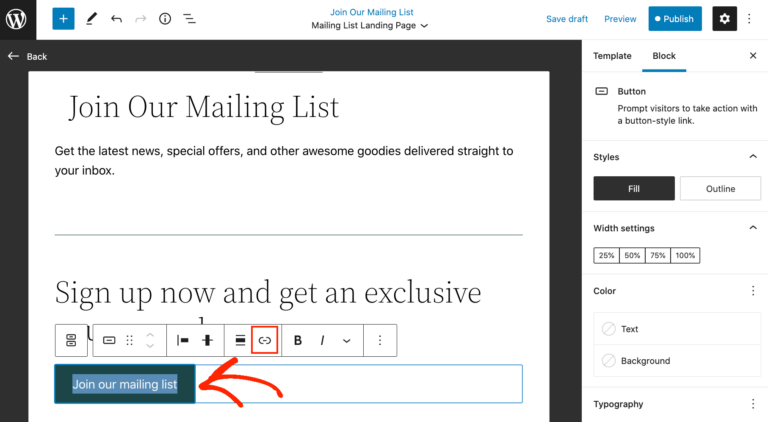Open the List View icon
This screenshot has width=768, height=422.
pos(190,19)
